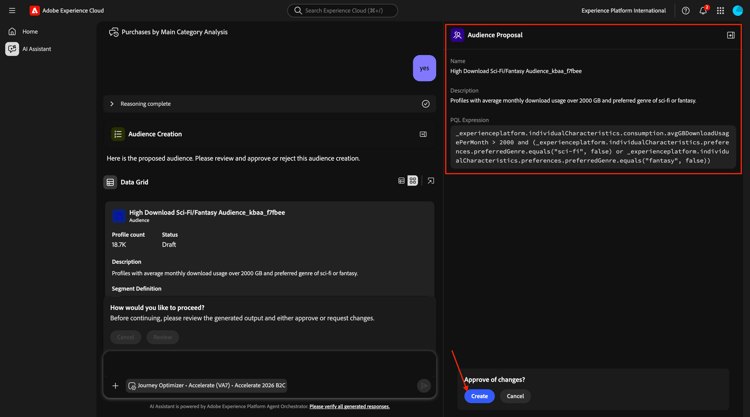Click the Audience Proposal people icon
This screenshot has width=750, height=417.
point(457,35)
